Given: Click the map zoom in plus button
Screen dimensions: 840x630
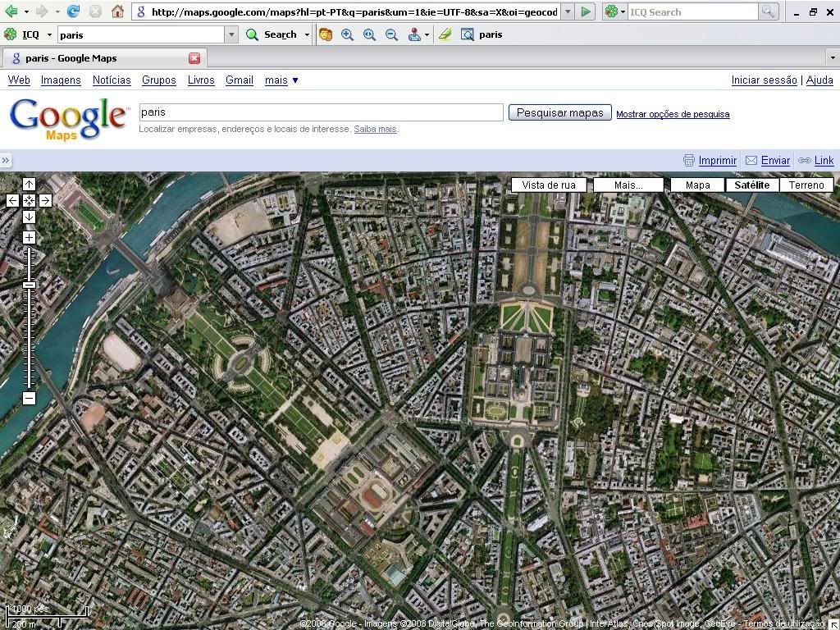Looking at the screenshot, I should (29, 238).
